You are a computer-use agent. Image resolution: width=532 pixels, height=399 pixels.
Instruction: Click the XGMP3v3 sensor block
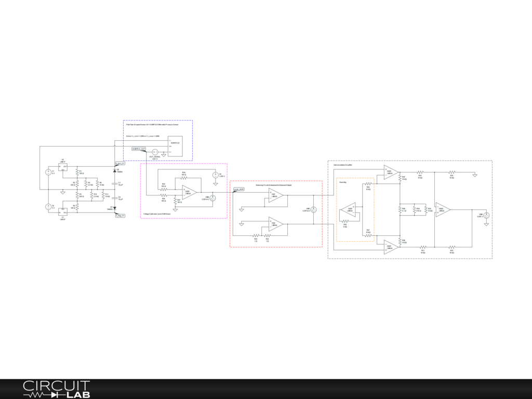coord(176,147)
